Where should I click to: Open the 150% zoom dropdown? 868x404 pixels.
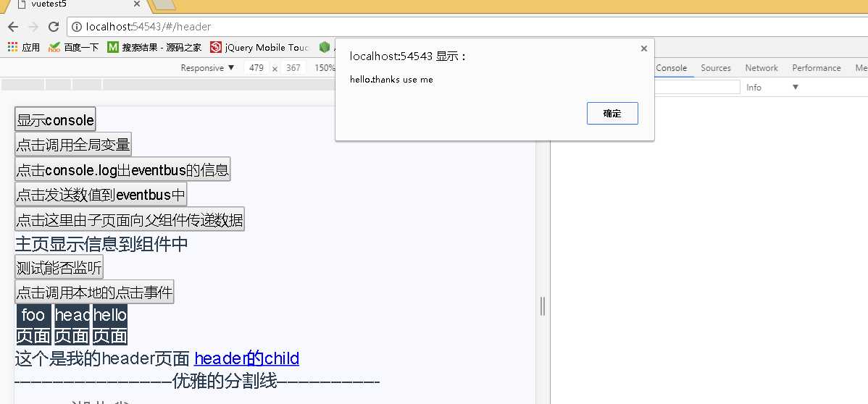click(325, 68)
